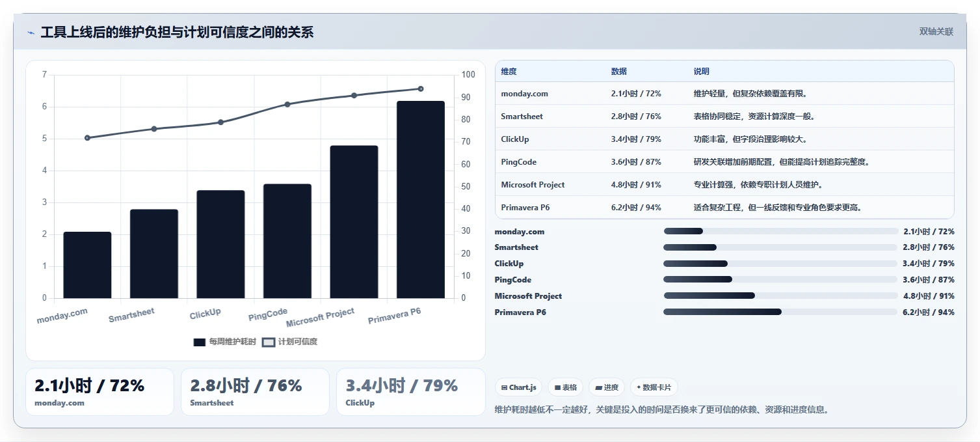Select the 数据卡片 chip
The width and height of the screenshot is (980, 442).
(x=654, y=387)
